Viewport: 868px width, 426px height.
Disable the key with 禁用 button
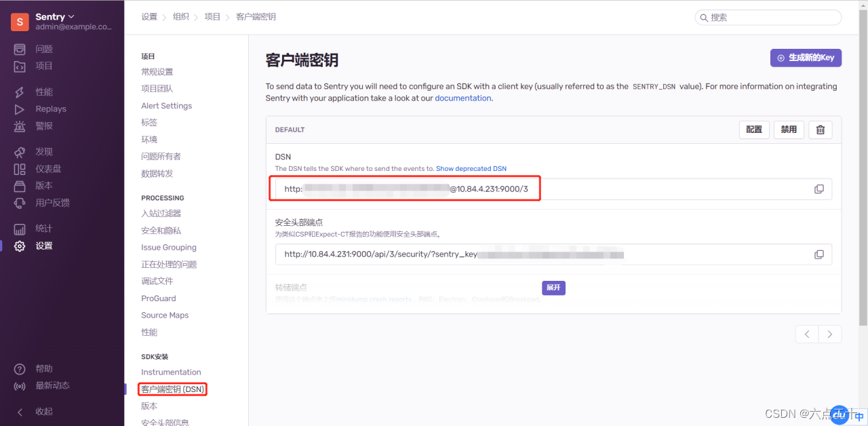coord(789,130)
